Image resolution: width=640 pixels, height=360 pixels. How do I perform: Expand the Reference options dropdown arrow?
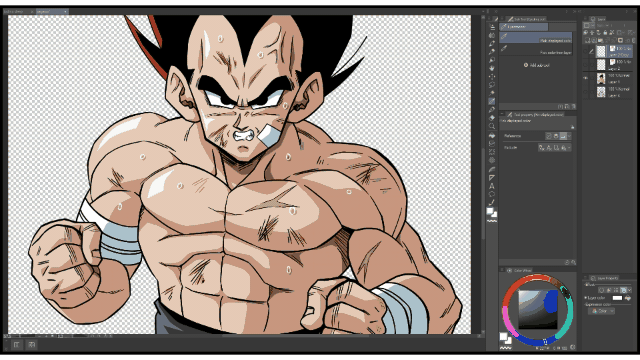point(569,136)
